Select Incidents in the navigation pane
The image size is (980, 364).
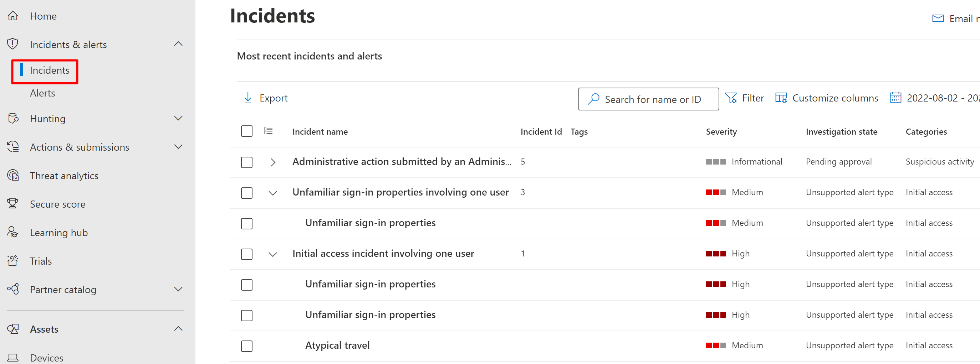point(50,71)
